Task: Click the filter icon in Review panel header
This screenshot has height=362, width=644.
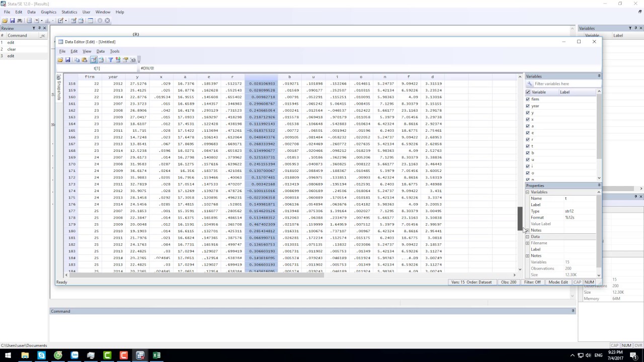Action: point(34,28)
